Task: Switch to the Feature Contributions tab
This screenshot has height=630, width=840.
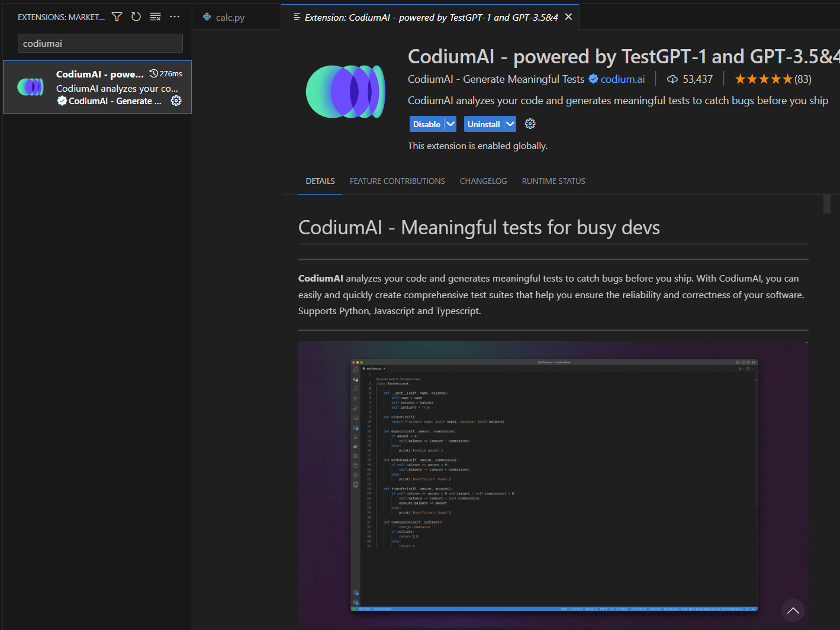Action: coord(397,181)
